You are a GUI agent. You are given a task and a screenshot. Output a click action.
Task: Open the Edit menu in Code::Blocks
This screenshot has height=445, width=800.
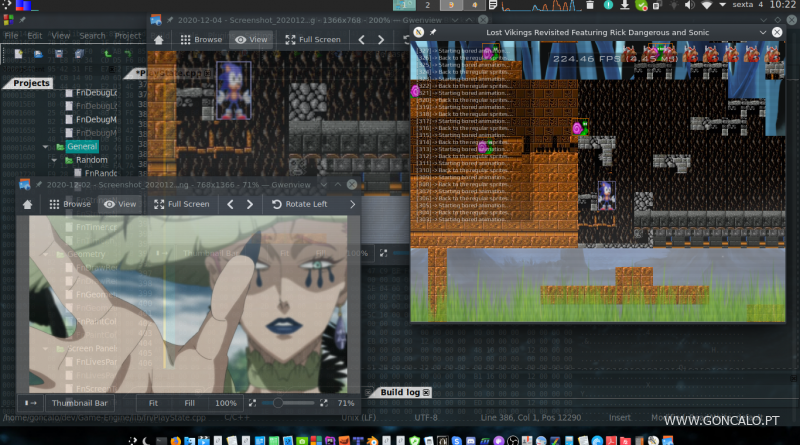35,36
